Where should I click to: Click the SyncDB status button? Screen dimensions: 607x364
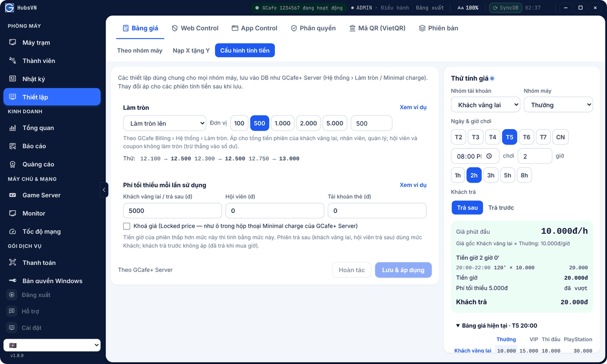(x=505, y=8)
